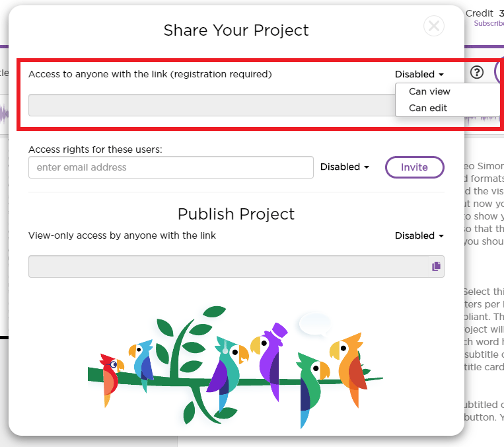The width and height of the screenshot is (504, 447).
Task: Expand the link access Disabled dropdown
Action: point(419,74)
